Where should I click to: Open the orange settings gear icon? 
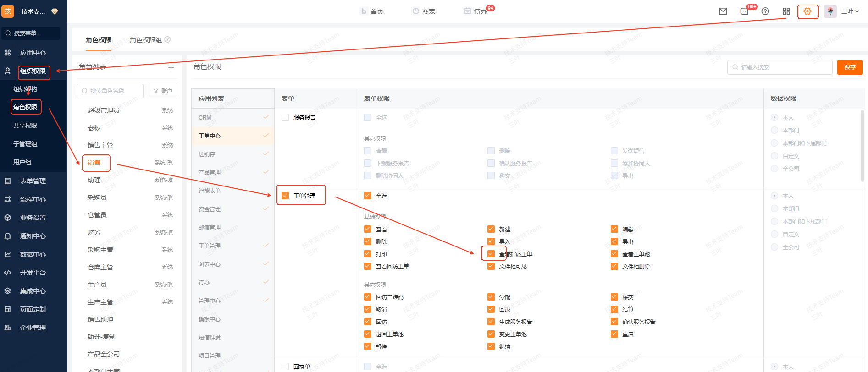pos(807,11)
